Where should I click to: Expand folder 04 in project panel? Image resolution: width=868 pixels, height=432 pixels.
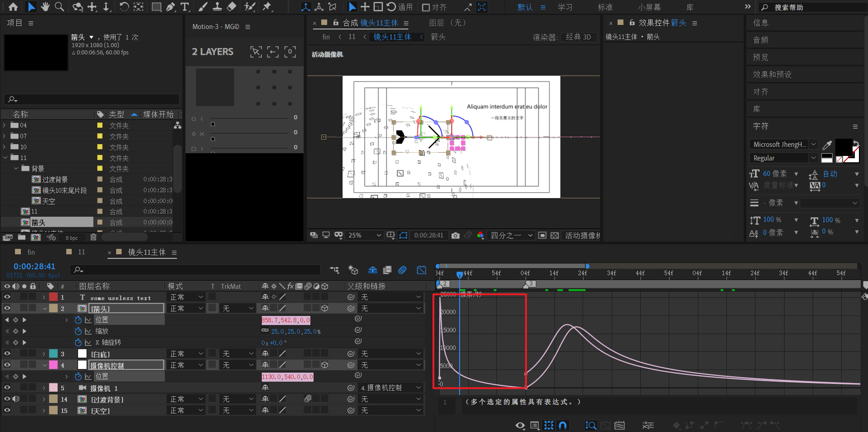coord(5,125)
